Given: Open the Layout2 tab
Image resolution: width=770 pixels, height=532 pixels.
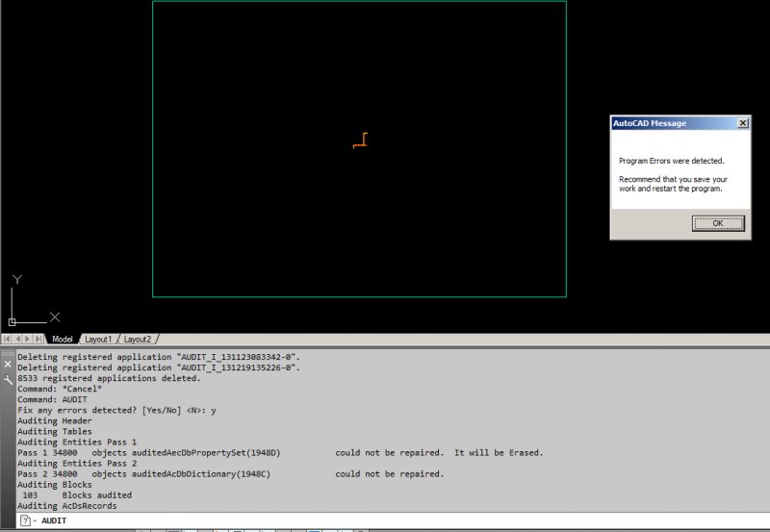Looking at the screenshot, I should [137, 340].
